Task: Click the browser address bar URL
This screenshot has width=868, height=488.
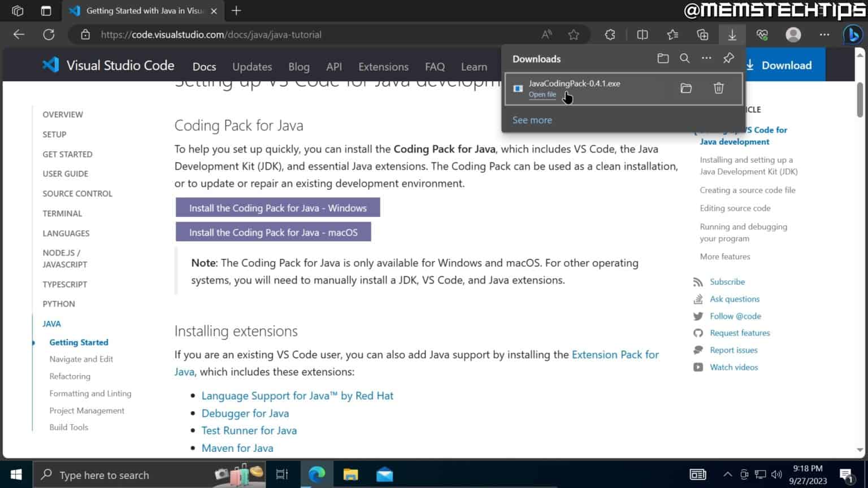Action: click(x=211, y=34)
